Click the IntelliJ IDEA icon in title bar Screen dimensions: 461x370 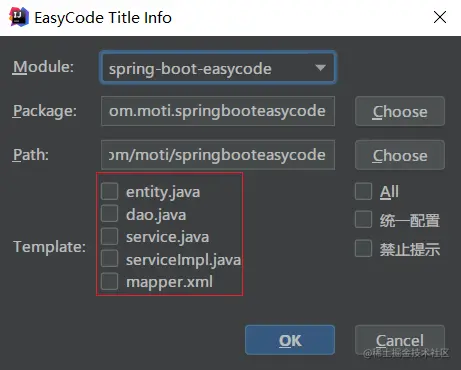19,17
